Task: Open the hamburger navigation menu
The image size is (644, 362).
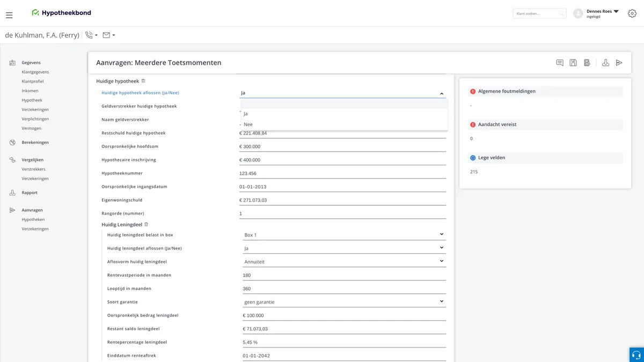Action: point(9,15)
